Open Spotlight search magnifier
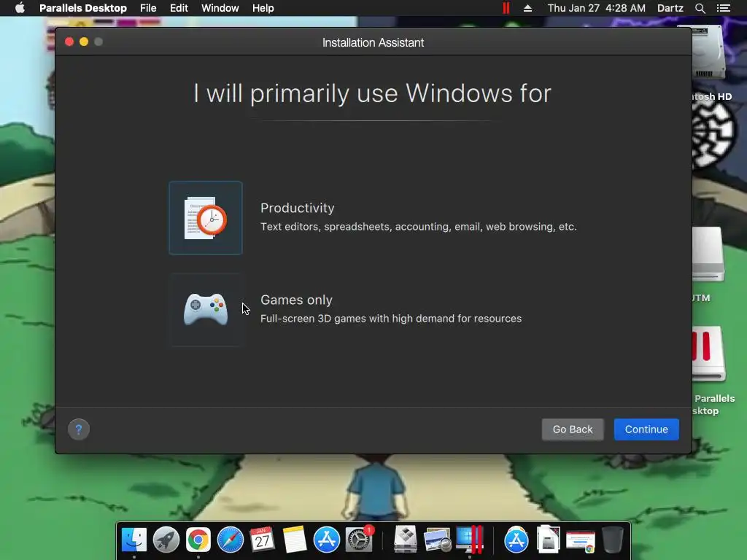 [700, 8]
